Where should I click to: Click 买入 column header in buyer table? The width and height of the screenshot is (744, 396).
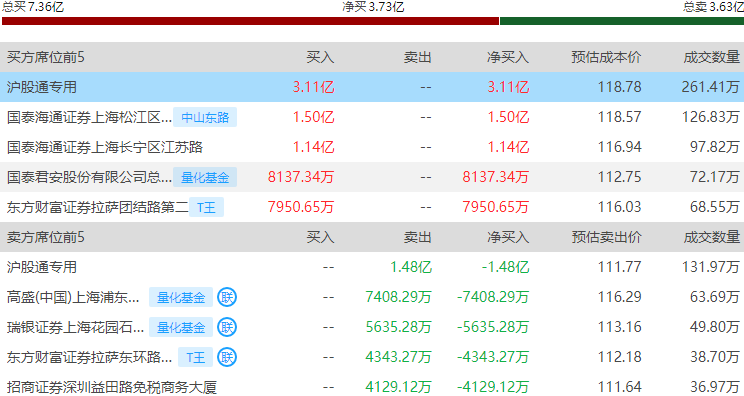click(320, 57)
